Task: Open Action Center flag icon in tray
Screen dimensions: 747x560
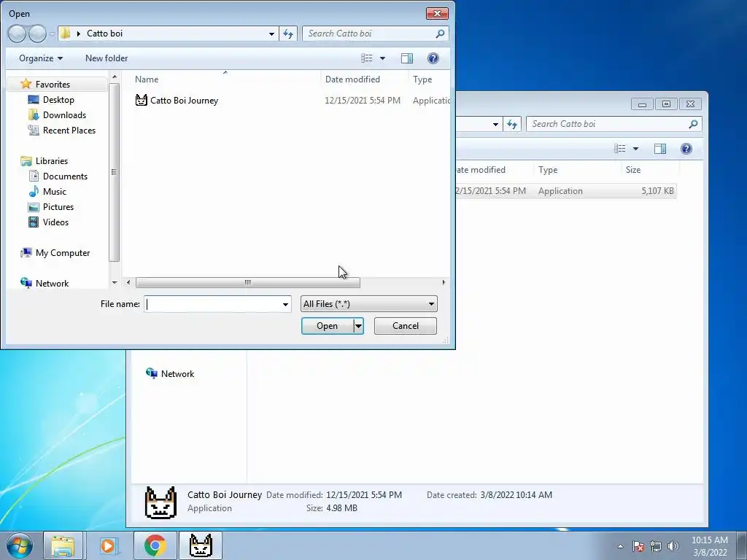Action: [638, 546]
